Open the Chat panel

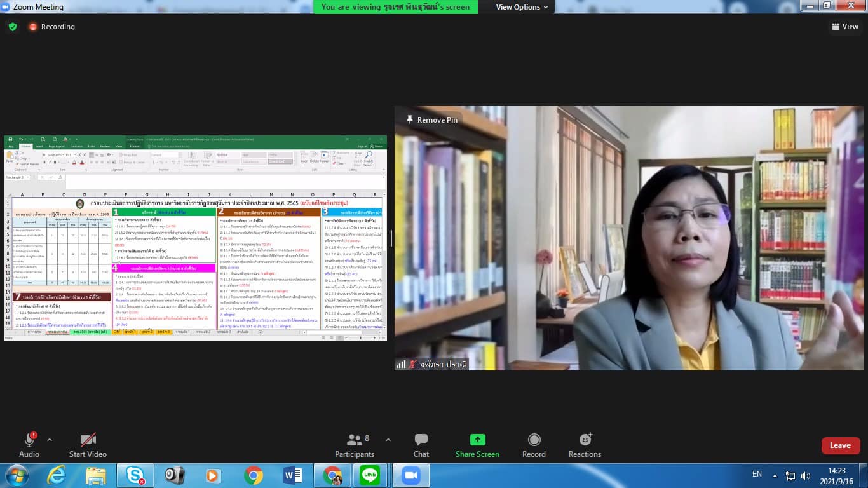pos(421,440)
